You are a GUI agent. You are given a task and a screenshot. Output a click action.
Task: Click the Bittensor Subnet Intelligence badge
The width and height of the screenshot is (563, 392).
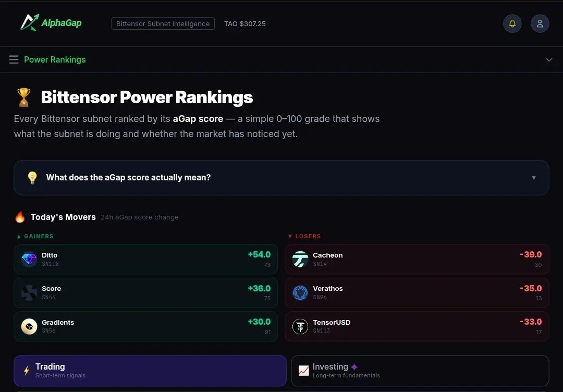coord(163,23)
